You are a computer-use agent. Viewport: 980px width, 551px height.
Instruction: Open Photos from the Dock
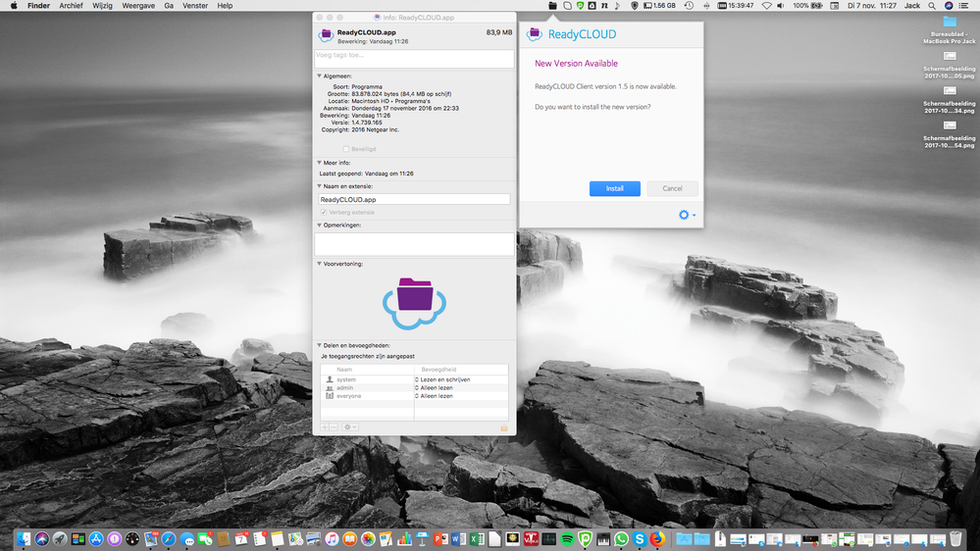click(x=368, y=538)
